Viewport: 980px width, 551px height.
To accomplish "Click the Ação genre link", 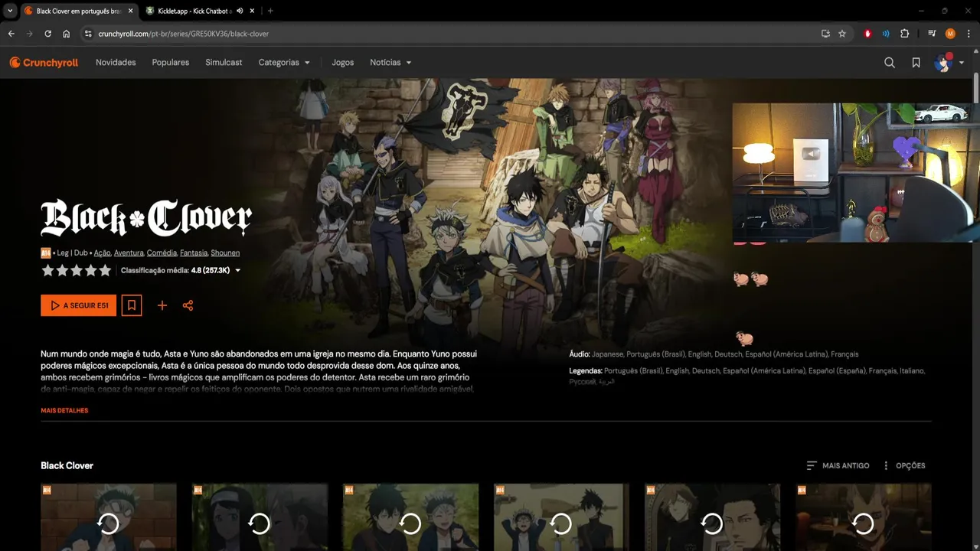I will (x=102, y=253).
